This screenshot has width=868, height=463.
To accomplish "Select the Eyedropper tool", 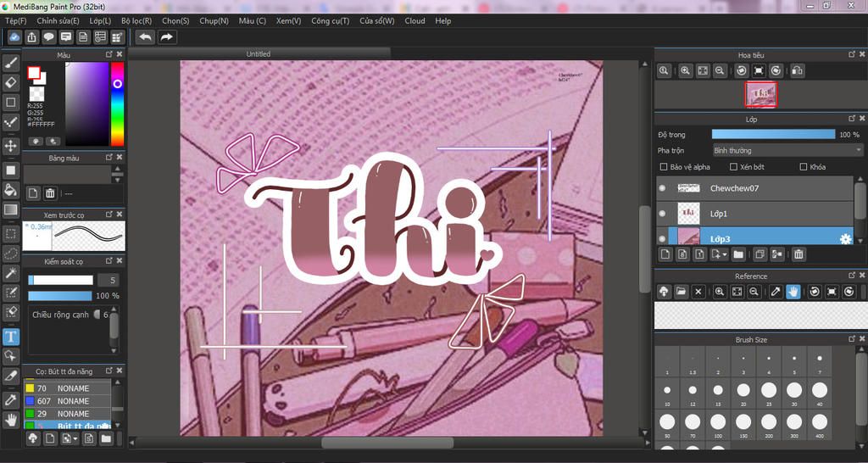I will click(10, 400).
